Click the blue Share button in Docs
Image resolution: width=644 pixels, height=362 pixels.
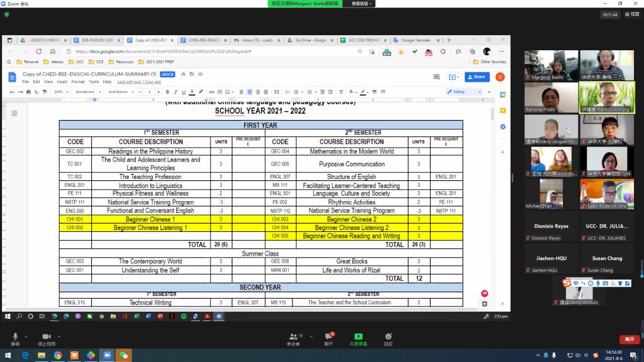tap(477, 77)
